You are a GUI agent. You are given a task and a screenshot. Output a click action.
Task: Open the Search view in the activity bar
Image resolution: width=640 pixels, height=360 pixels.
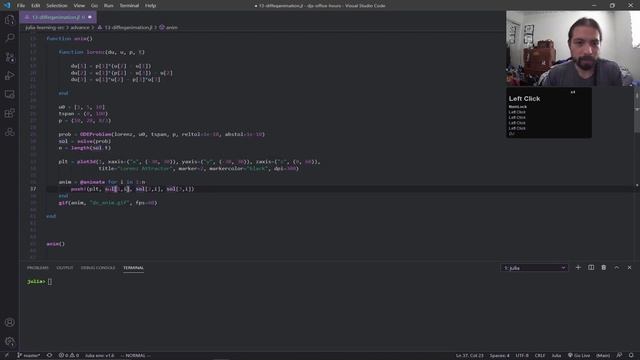(9, 38)
